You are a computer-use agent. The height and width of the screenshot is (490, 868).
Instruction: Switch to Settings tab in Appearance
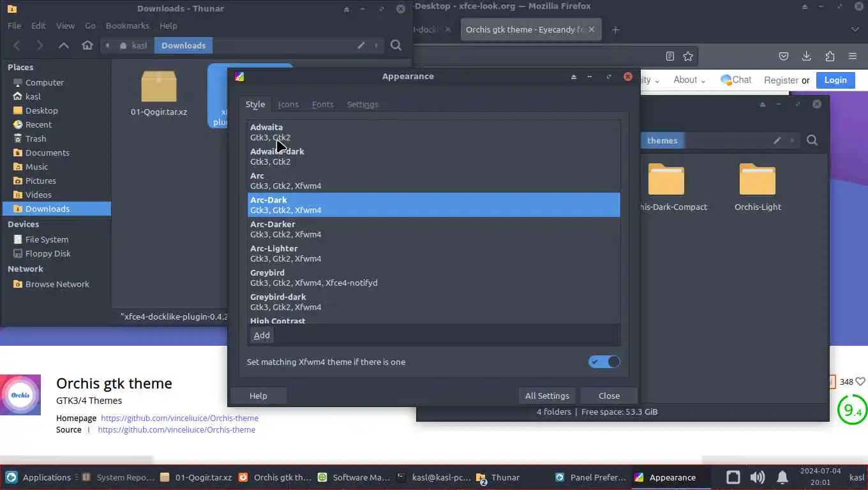(x=363, y=104)
